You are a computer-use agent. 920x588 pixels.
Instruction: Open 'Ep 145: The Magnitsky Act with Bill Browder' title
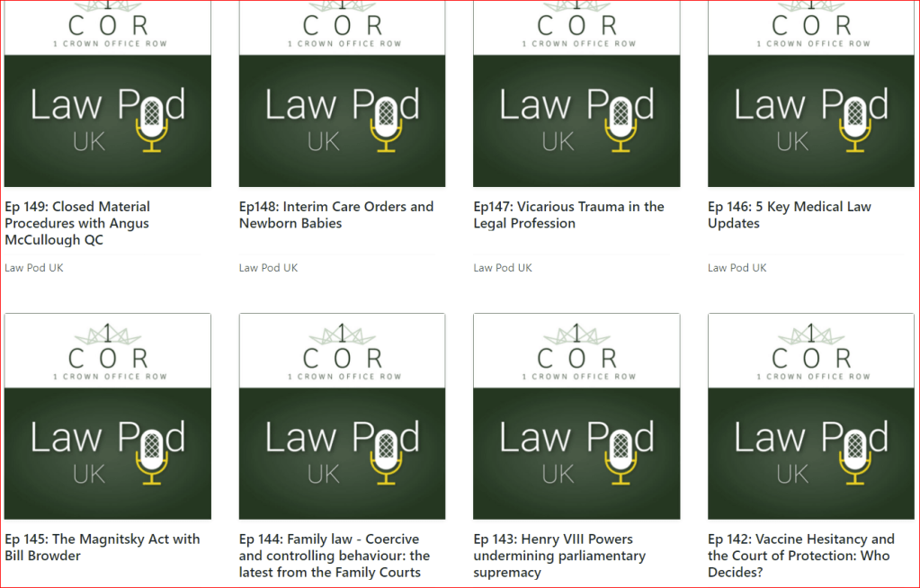click(102, 548)
